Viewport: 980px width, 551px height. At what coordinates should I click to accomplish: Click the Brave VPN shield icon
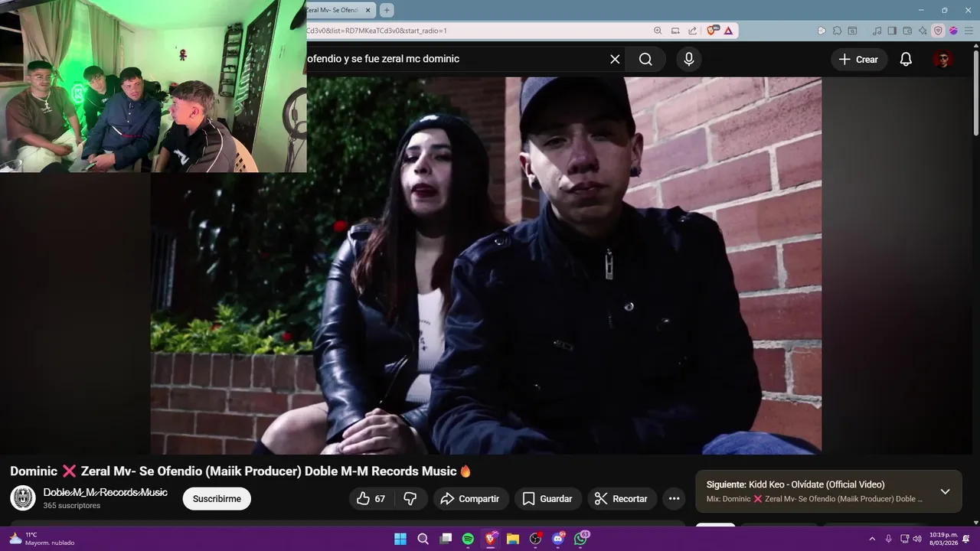click(x=938, y=31)
